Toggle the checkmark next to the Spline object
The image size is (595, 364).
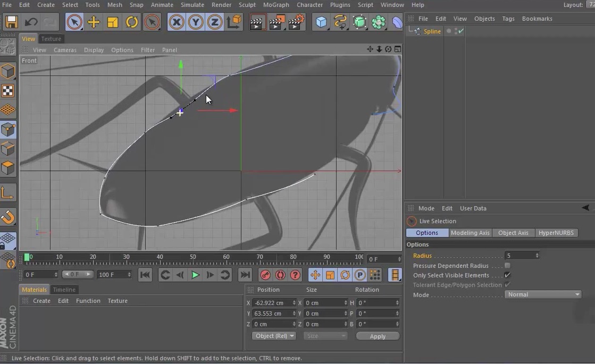coord(460,31)
